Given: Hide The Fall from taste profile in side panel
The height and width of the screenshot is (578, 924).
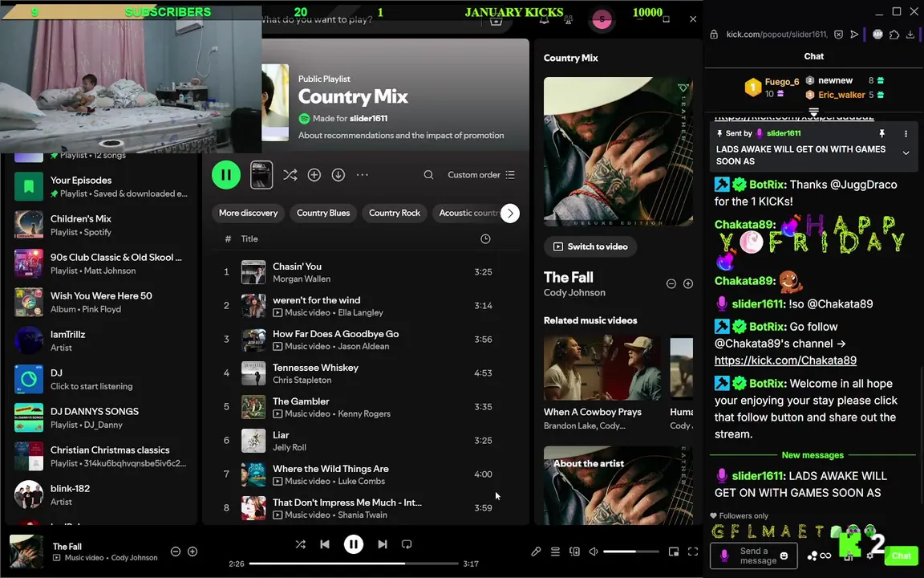Looking at the screenshot, I should point(671,283).
